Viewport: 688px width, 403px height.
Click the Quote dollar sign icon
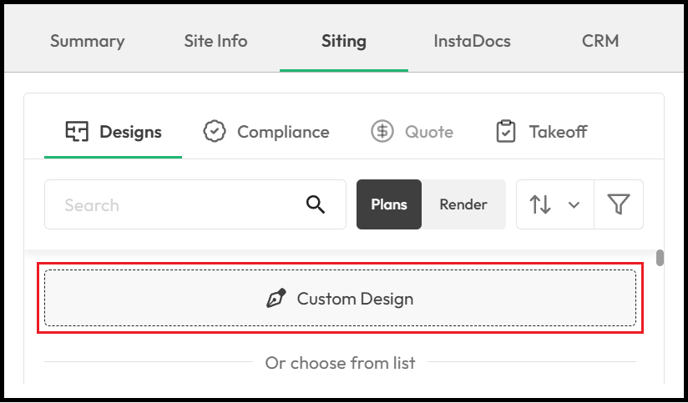point(382,131)
